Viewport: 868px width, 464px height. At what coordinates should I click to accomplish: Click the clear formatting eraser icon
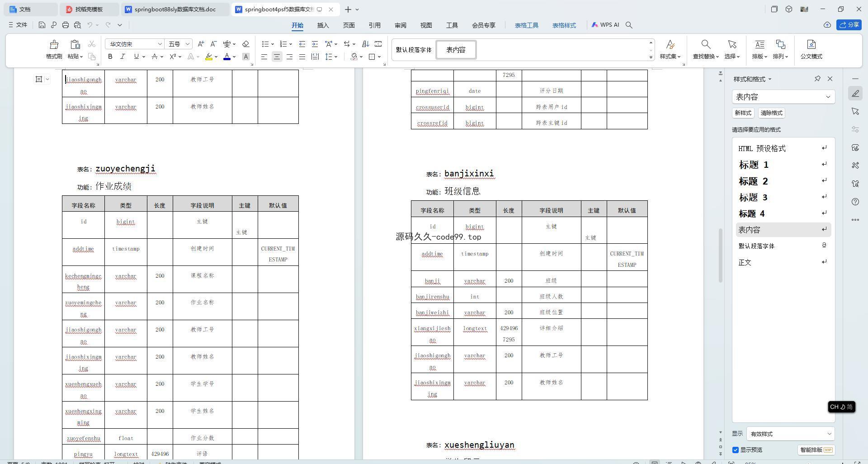click(x=246, y=44)
